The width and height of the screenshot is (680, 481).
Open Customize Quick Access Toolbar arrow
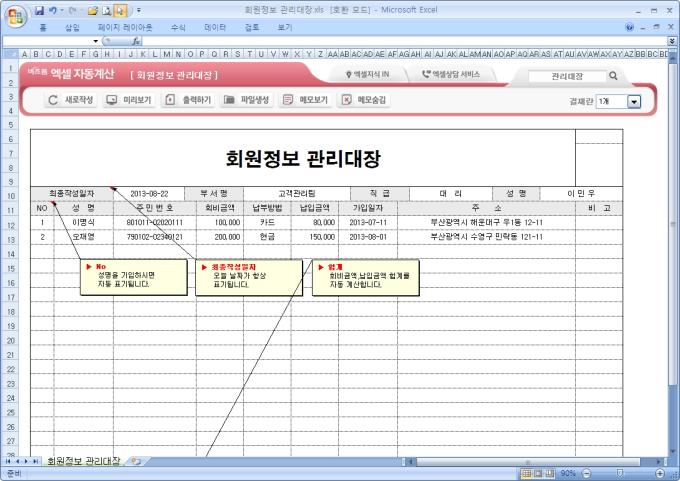(139, 10)
